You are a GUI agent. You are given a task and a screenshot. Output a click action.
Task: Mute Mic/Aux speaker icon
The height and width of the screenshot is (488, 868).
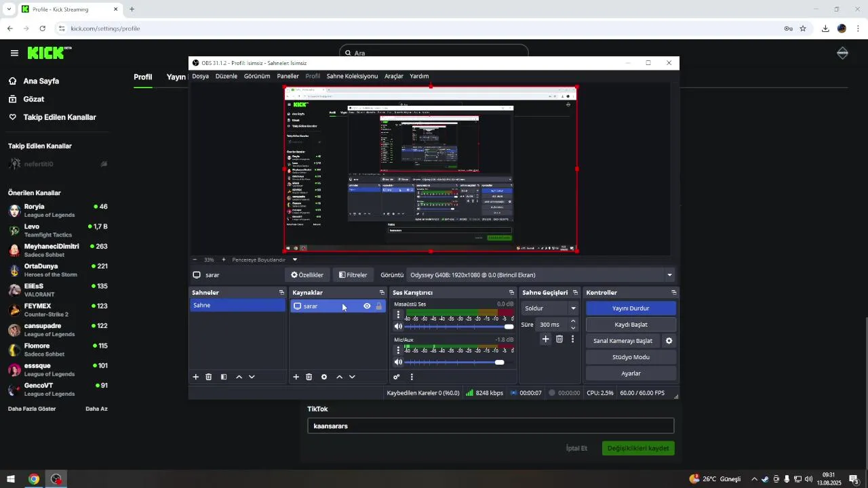(398, 363)
